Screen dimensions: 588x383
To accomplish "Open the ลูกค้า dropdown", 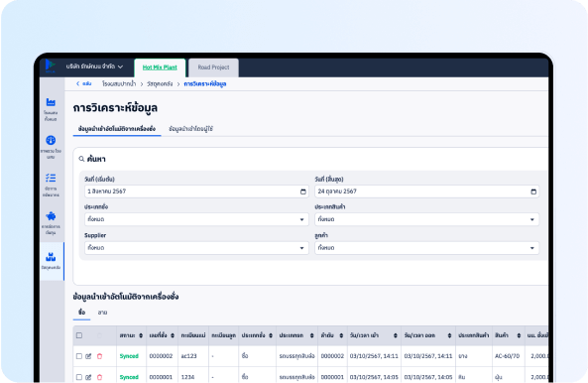I will 426,248.
